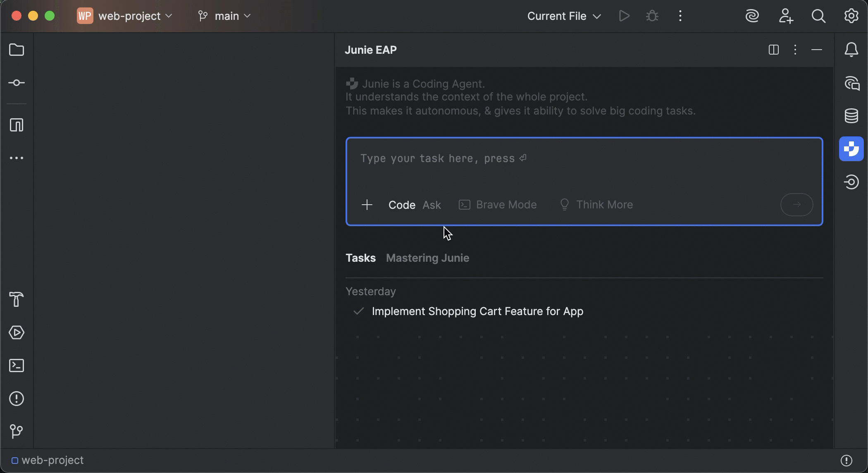
Task: Switch to the Mastering Junie tab
Action: click(427, 258)
